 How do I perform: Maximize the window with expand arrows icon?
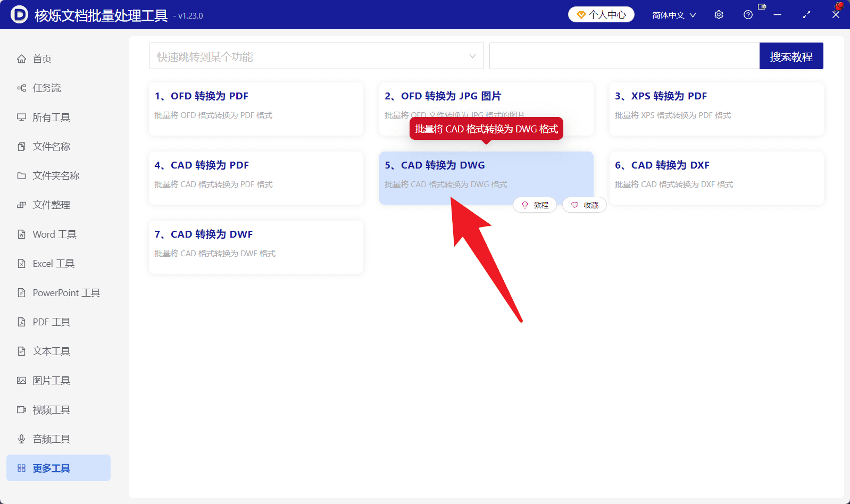pos(806,15)
